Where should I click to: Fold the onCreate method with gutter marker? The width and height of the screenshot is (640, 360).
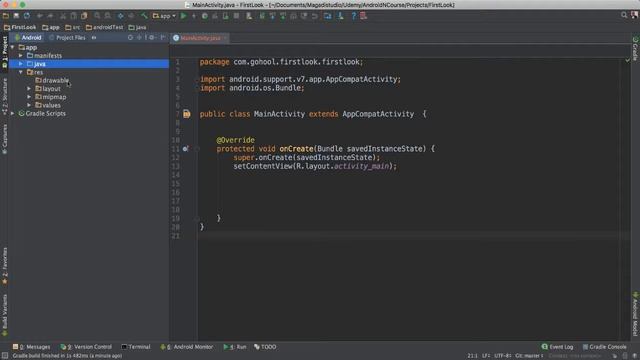197,149
